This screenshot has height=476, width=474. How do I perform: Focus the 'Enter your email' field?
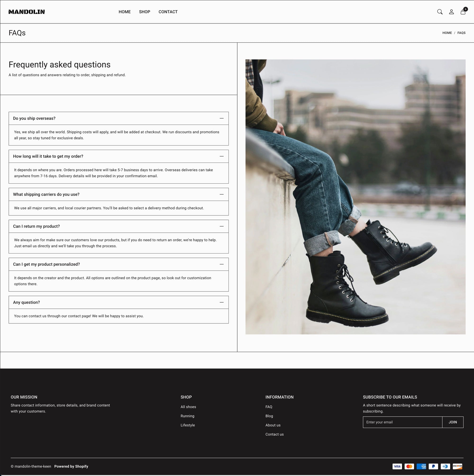(x=402, y=422)
